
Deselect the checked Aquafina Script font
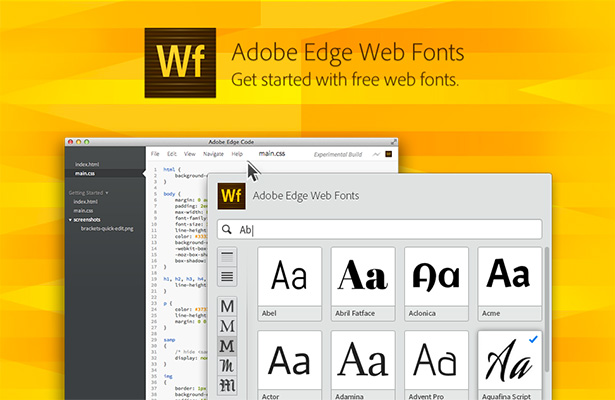pos(509,365)
